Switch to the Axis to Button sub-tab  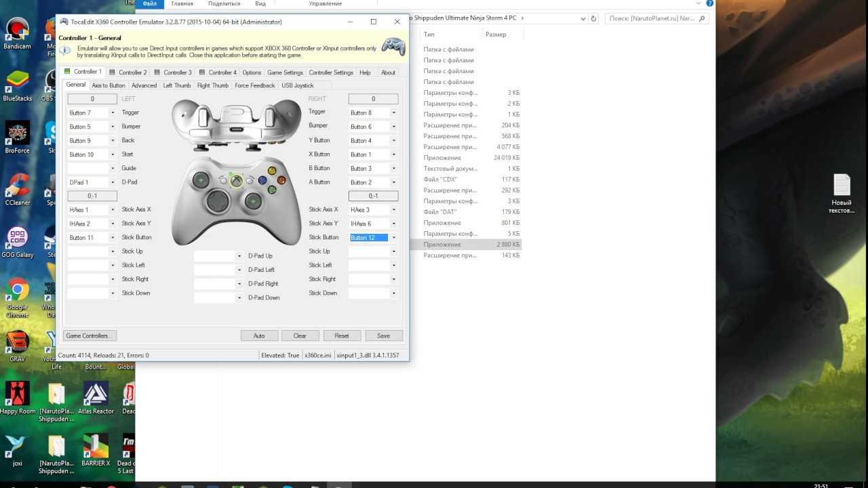(x=108, y=85)
